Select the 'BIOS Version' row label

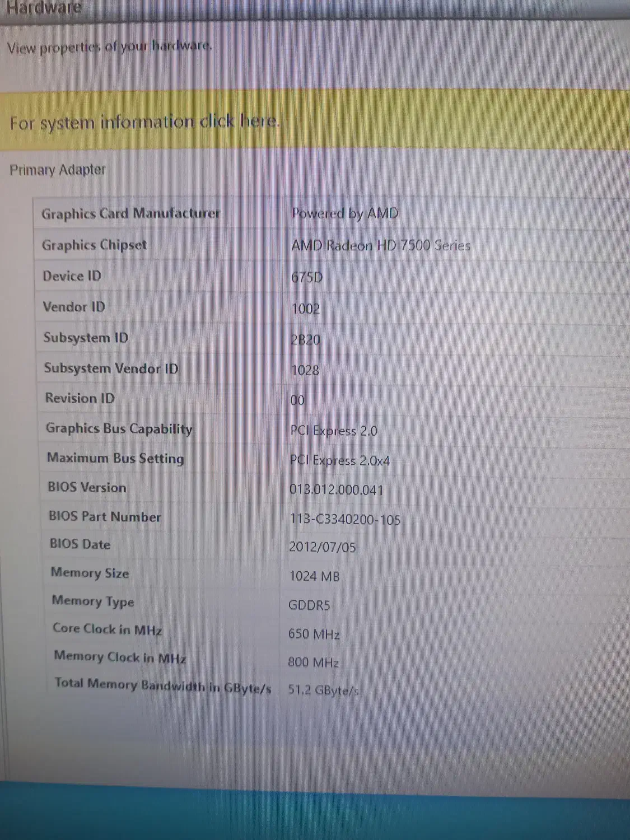pos(87,487)
